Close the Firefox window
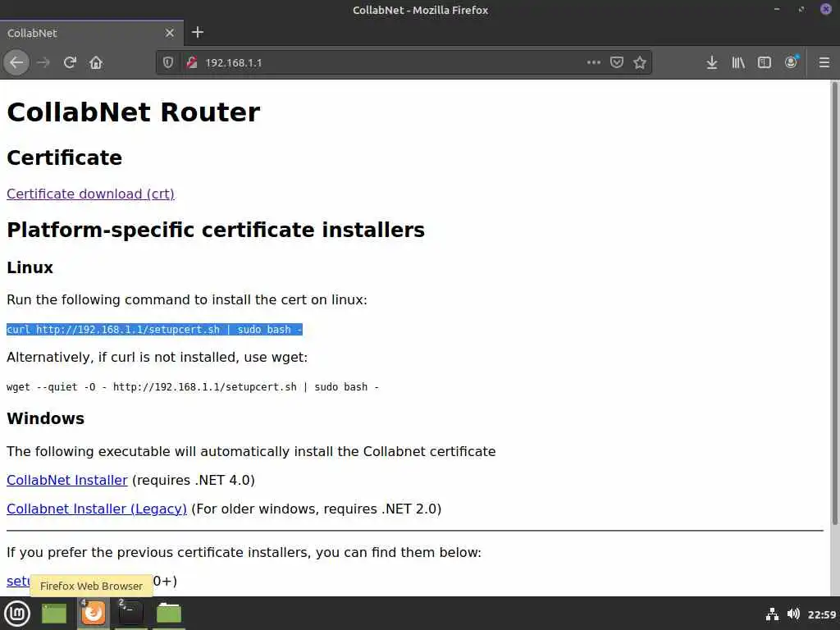This screenshot has height=630, width=840. click(826, 10)
